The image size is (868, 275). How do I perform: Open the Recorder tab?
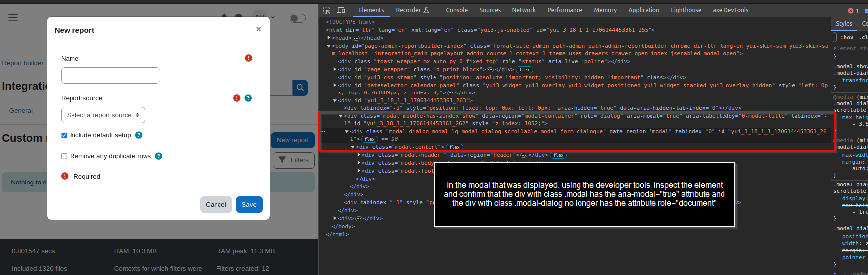pos(412,10)
